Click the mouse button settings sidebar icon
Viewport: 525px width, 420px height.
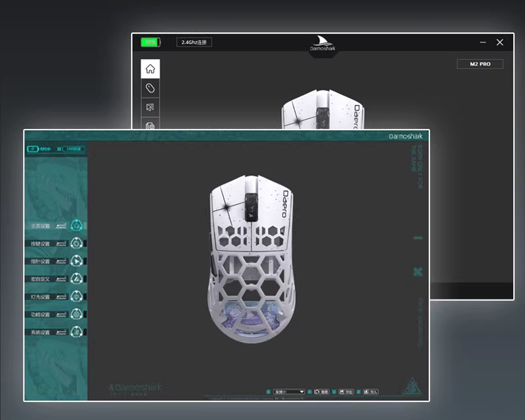(x=150, y=88)
